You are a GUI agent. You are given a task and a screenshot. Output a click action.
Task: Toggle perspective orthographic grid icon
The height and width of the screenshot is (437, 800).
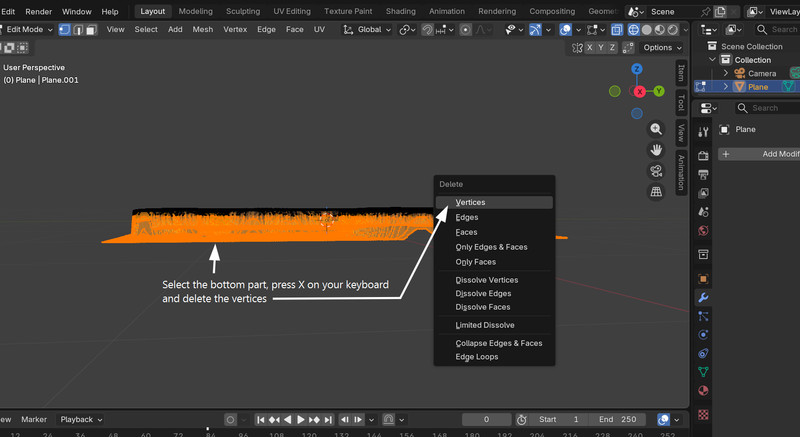point(656,192)
